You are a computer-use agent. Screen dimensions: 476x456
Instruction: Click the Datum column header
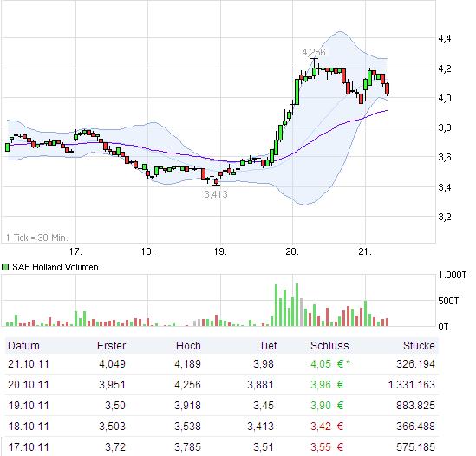pyautogui.click(x=23, y=346)
